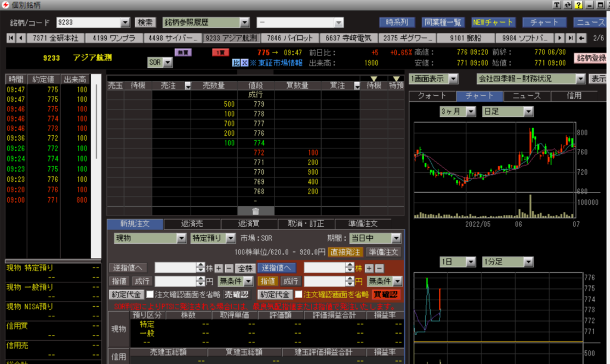Screen dimensions: 610x364
Task: Click the trade history vertical scrollbar
Action: tap(97, 119)
